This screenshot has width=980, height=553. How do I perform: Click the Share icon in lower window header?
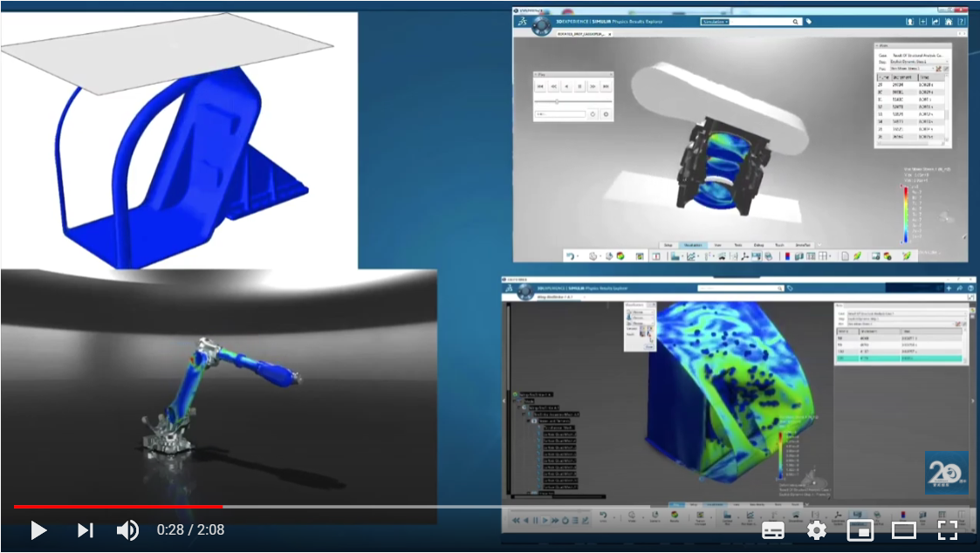click(959, 288)
